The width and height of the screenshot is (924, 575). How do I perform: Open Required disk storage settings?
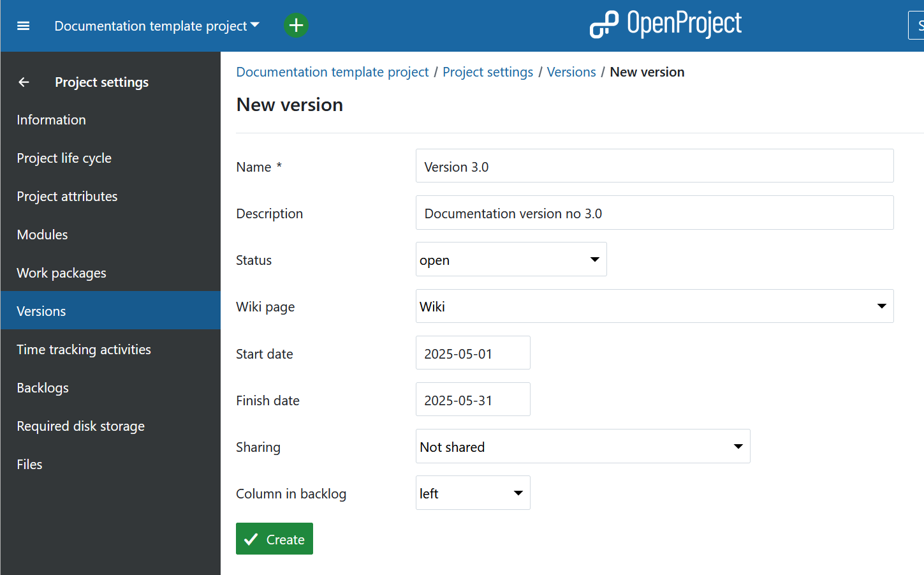[x=110, y=426]
